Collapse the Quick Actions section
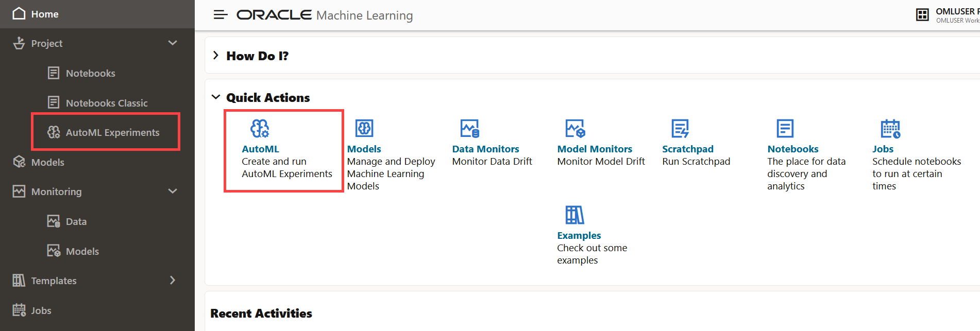 point(216,97)
